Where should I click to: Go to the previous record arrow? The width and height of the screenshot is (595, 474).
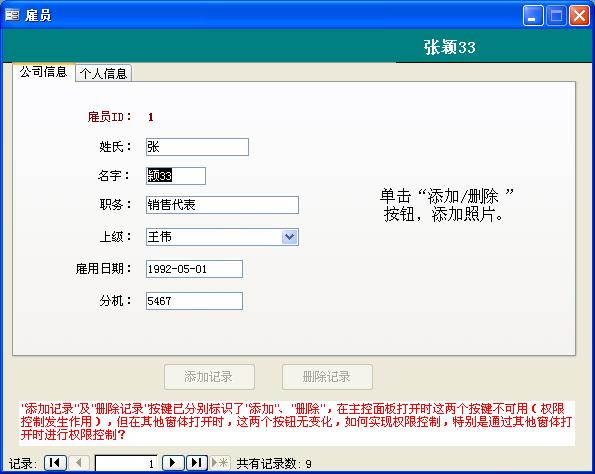pos(79,463)
